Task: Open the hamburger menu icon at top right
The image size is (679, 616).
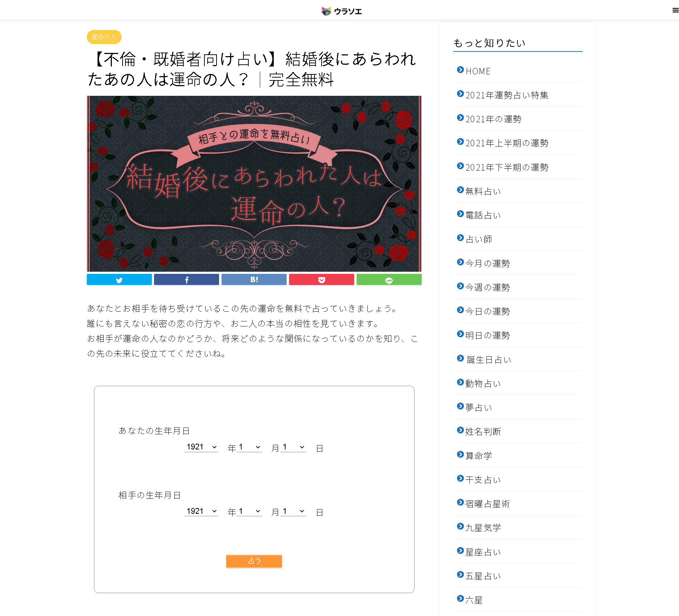Action: click(x=675, y=10)
